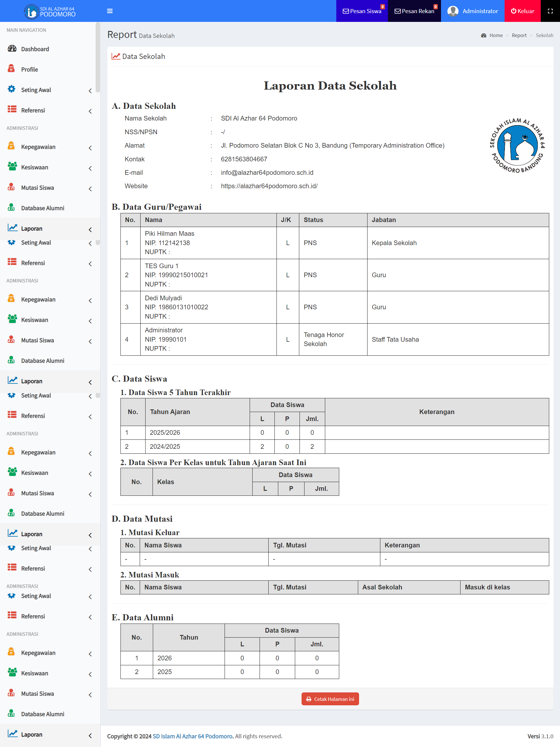Click the Home breadcrumb link

coord(496,36)
